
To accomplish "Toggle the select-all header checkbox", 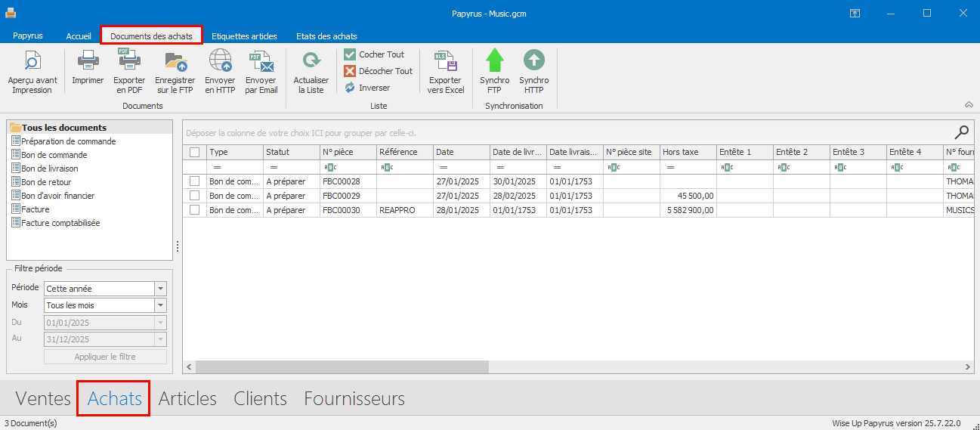I will tap(195, 152).
